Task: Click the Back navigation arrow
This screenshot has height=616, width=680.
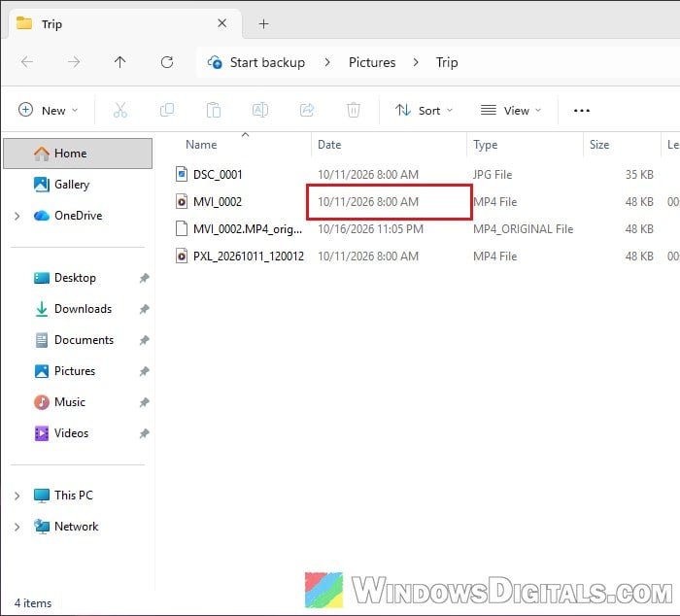Action: pyautogui.click(x=27, y=62)
